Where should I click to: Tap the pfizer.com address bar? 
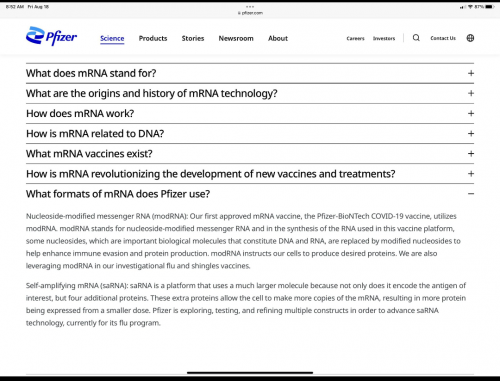250,13
